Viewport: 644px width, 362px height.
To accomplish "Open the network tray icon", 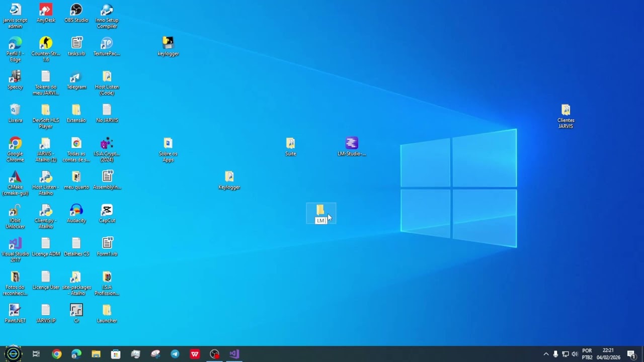I will (x=565, y=354).
